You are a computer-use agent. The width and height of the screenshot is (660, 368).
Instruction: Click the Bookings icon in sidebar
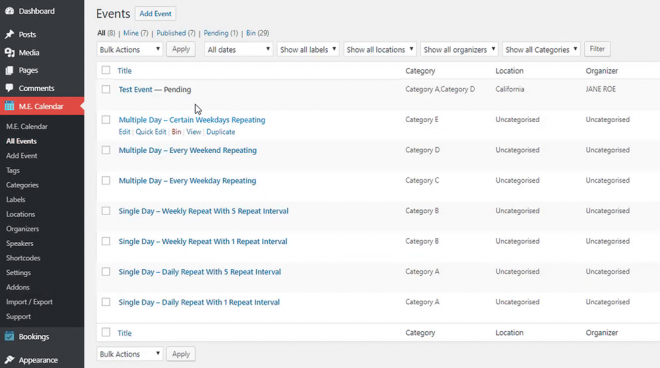pos(9,336)
